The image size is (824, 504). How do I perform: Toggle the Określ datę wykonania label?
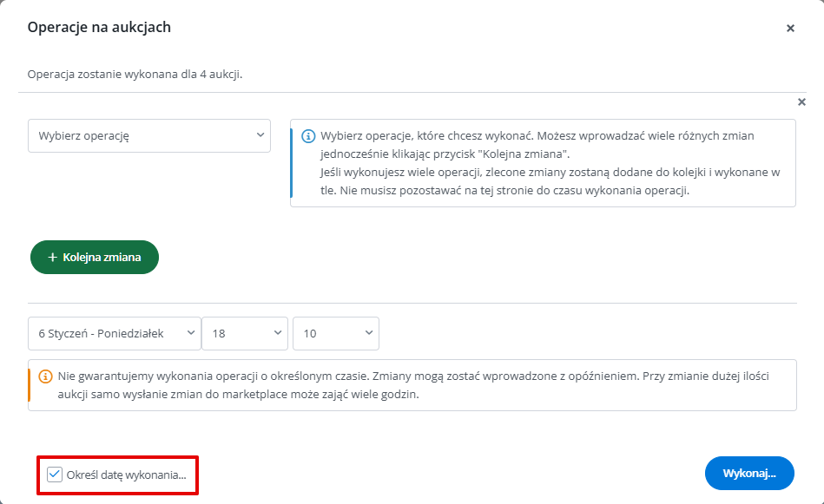point(126,475)
